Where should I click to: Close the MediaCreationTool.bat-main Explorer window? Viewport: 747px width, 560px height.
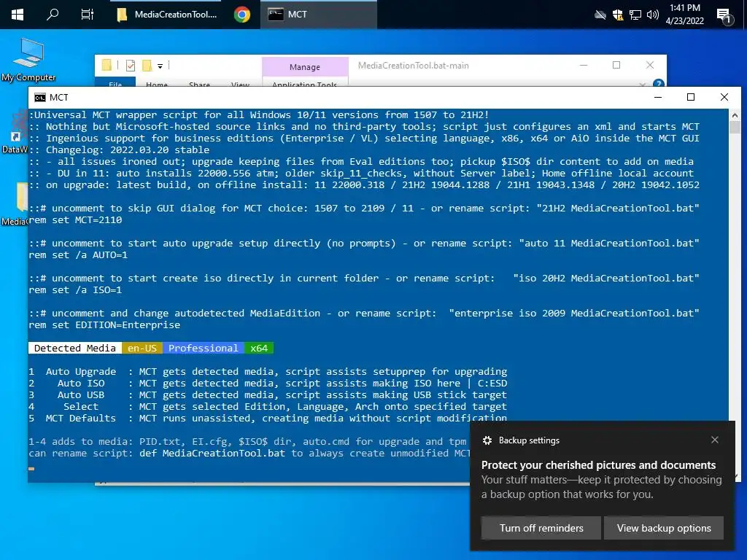click(x=650, y=65)
